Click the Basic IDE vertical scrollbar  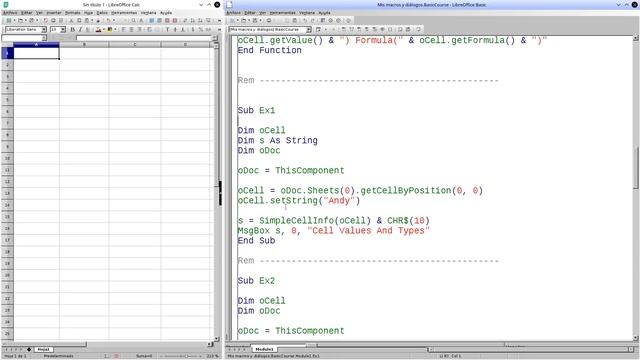point(636,167)
